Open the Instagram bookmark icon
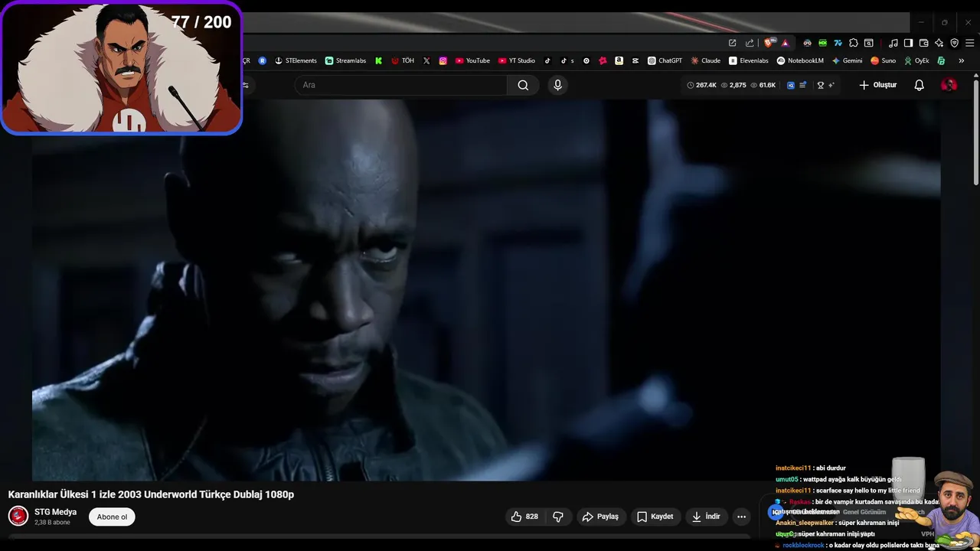 pyautogui.click(x=443, y=60)
